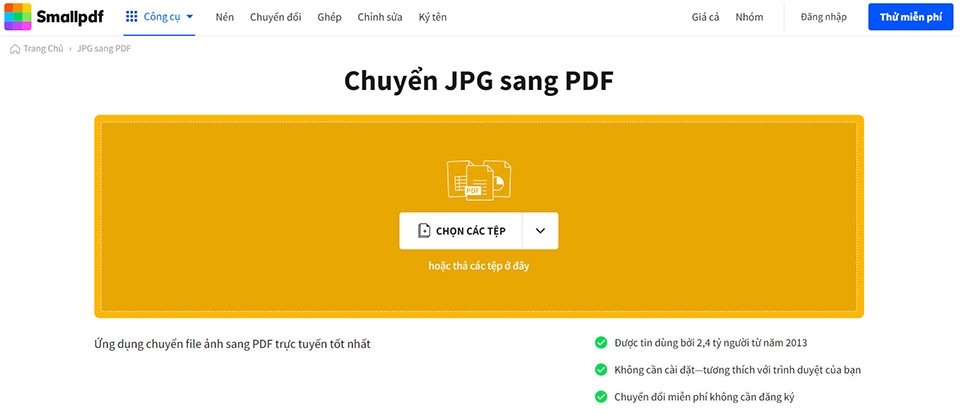Click the Đăng nhập login link
The width and height of the screenshot is (960, 414).
pyautogui.click(x=823, y=17)
